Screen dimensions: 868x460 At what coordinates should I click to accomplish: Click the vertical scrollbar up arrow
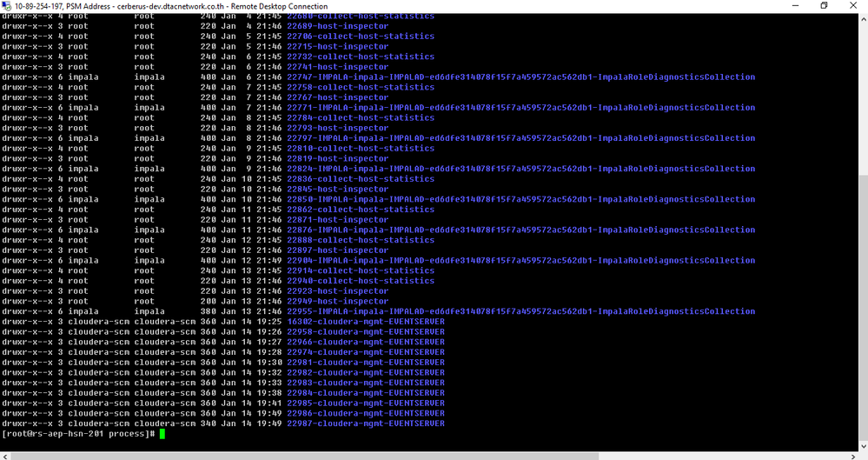[x=863, y=18]
